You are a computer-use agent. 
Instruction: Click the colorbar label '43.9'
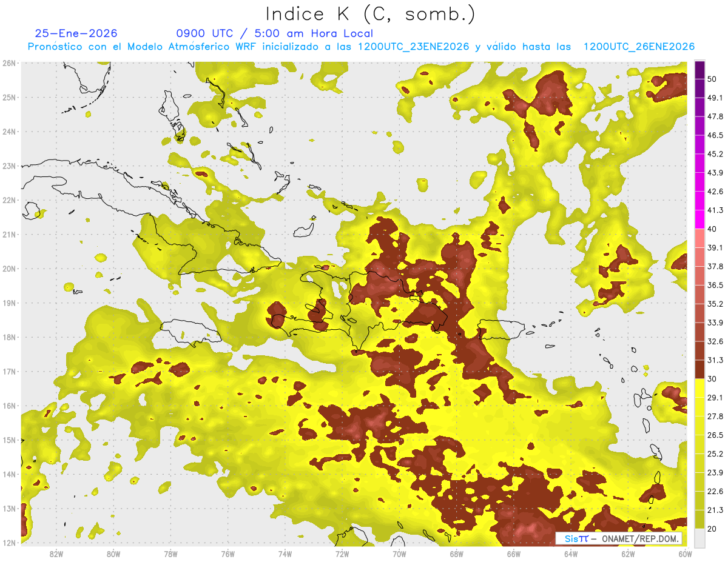tap(716, 173)
